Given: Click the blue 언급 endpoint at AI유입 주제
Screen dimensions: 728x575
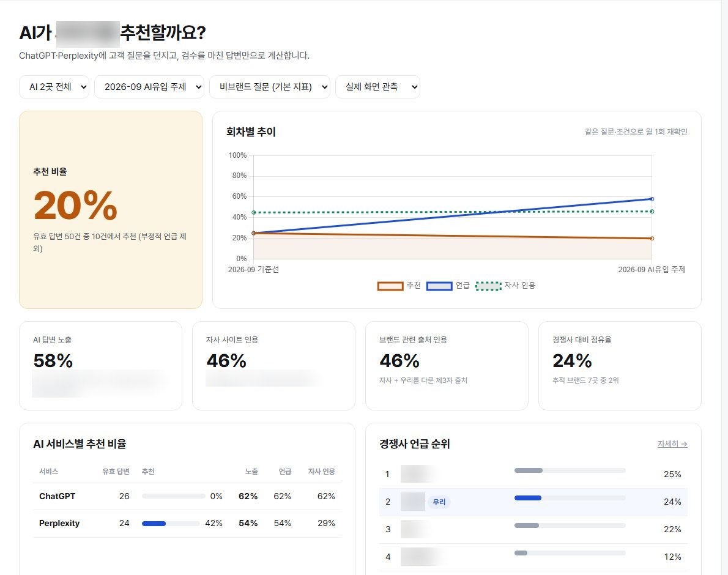Looking at the screenshot, I should click(652, 199).
